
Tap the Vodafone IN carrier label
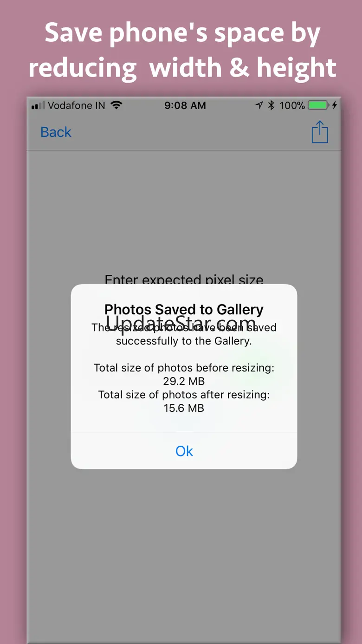point(77,105)
